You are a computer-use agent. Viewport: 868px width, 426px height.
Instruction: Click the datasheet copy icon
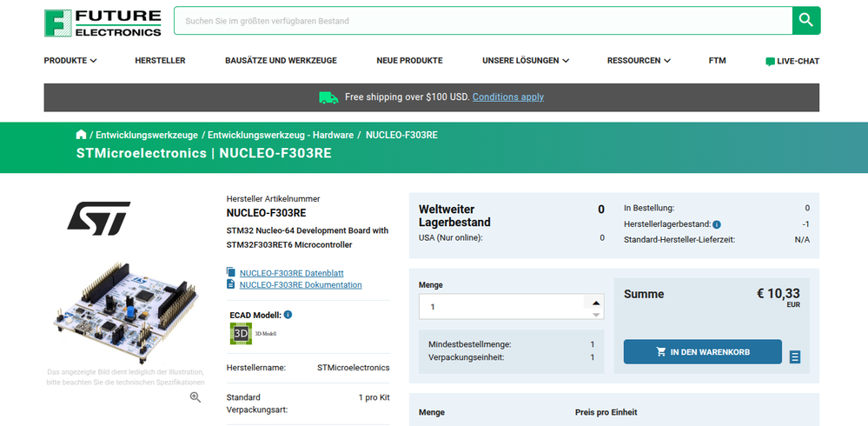[x=231, y=272]
